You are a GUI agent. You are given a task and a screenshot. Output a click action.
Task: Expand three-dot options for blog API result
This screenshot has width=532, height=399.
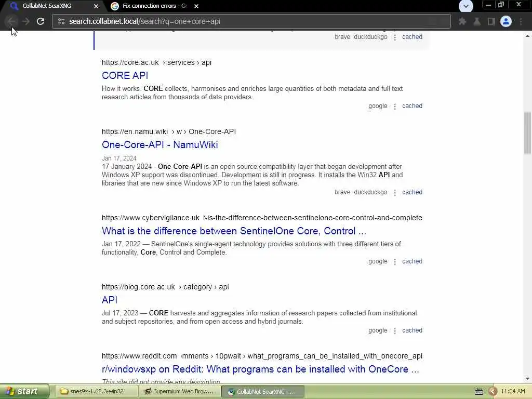pyautogui.click(x=395, y=330)
